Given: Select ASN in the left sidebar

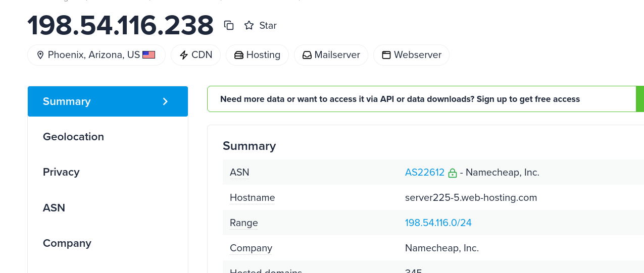Looking at the screenshot, I should coord(54,207).
